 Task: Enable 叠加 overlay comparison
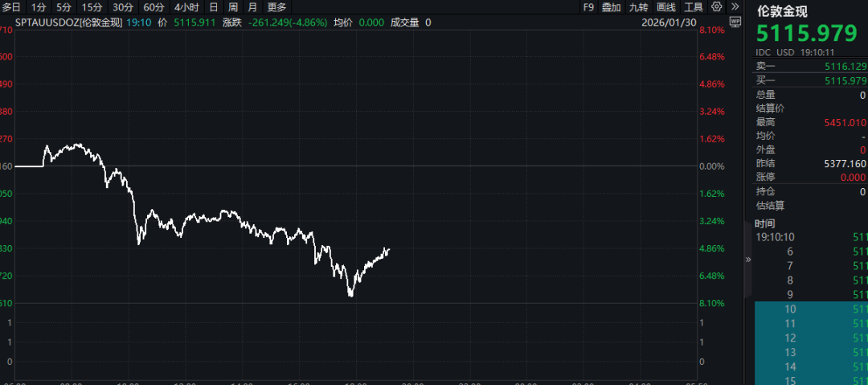[612, 7]
